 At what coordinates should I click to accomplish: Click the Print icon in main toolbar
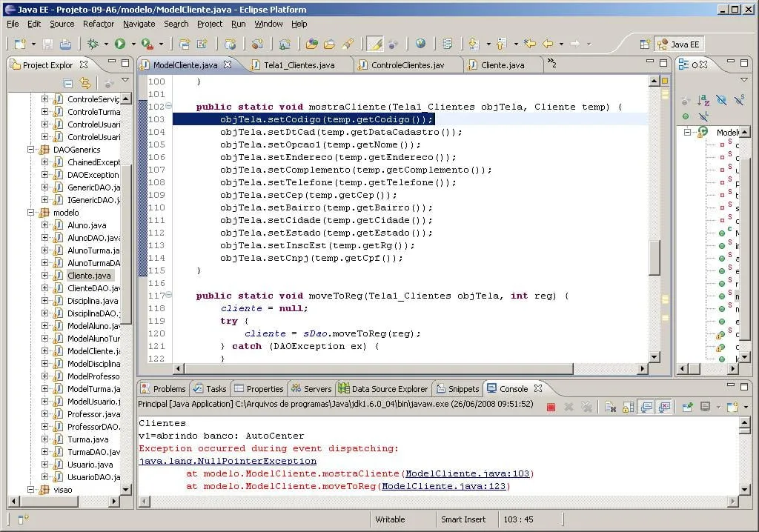pos(65,44)
